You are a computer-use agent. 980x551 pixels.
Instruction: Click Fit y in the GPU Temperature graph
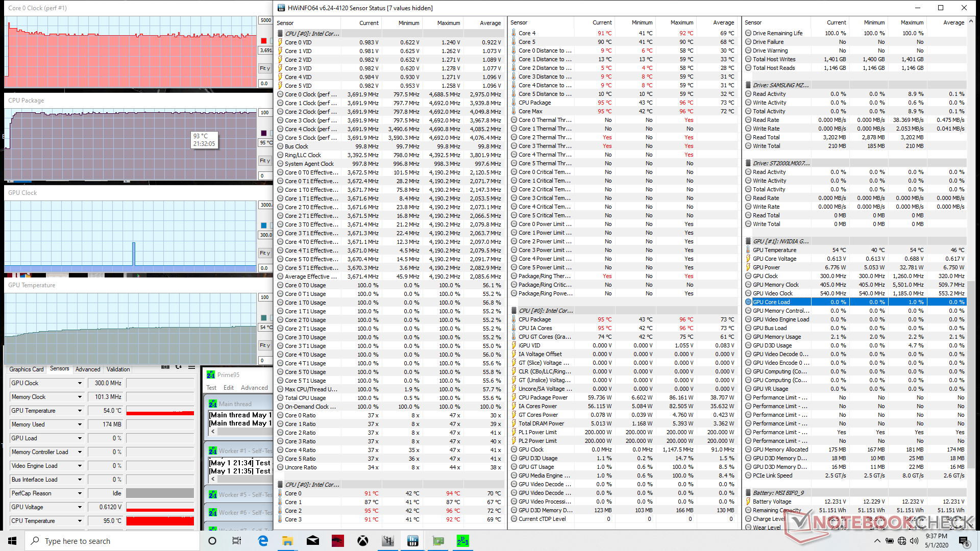coord(265,345)
